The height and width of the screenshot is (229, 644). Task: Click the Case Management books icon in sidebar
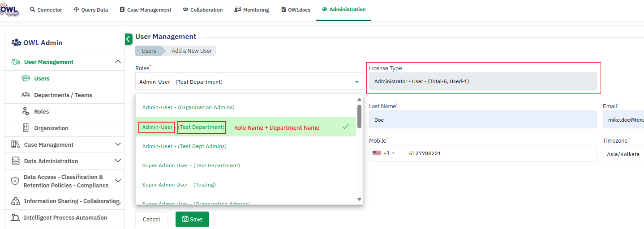click(16, 144)
